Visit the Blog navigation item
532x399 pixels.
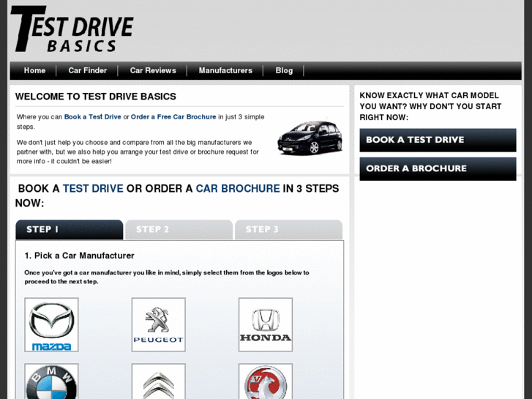[x=284, y=70]
